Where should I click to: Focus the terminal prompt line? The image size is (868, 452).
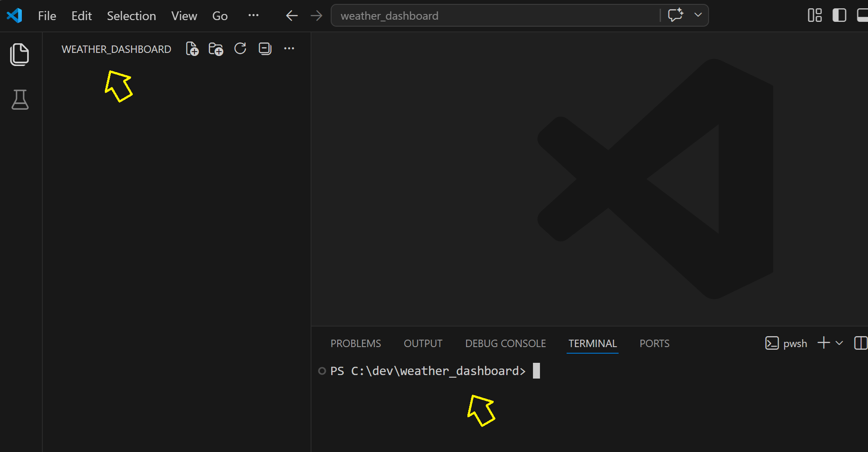pyautogui.click(x=428, y=371)
